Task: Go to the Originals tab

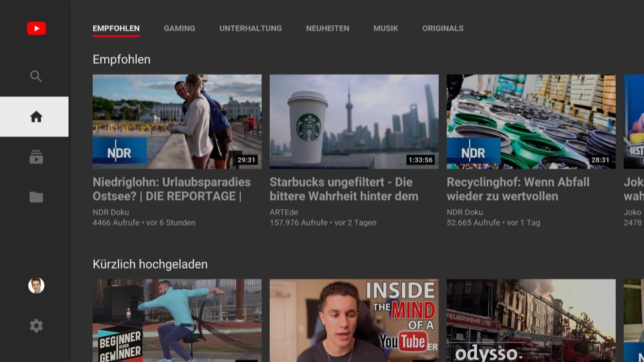Action: click(x=442, y=28)
